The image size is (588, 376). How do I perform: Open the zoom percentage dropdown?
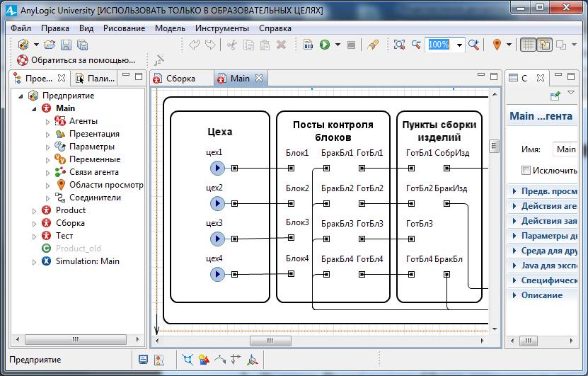459,45
